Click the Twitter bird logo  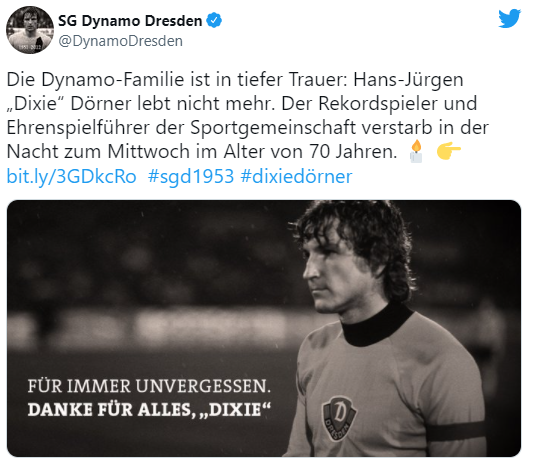509,18
